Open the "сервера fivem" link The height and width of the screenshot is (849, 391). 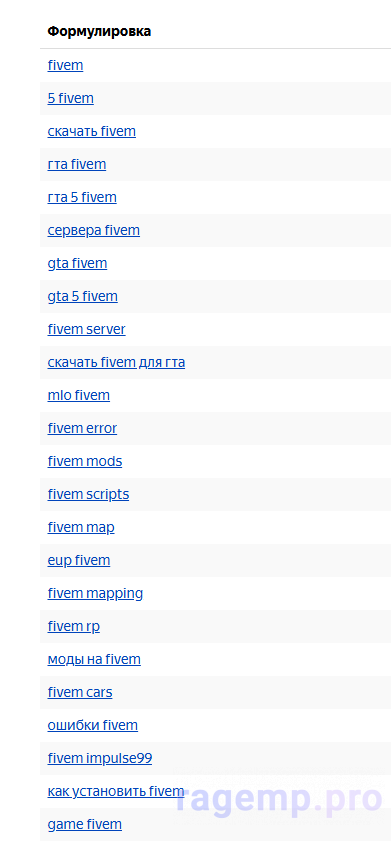pos(94,231)
